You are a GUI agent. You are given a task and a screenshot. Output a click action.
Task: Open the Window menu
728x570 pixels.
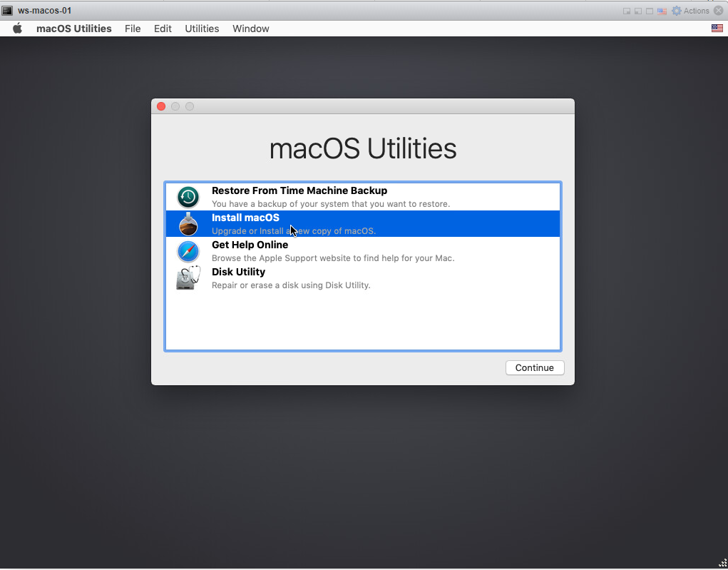click(x=251, y=29)
